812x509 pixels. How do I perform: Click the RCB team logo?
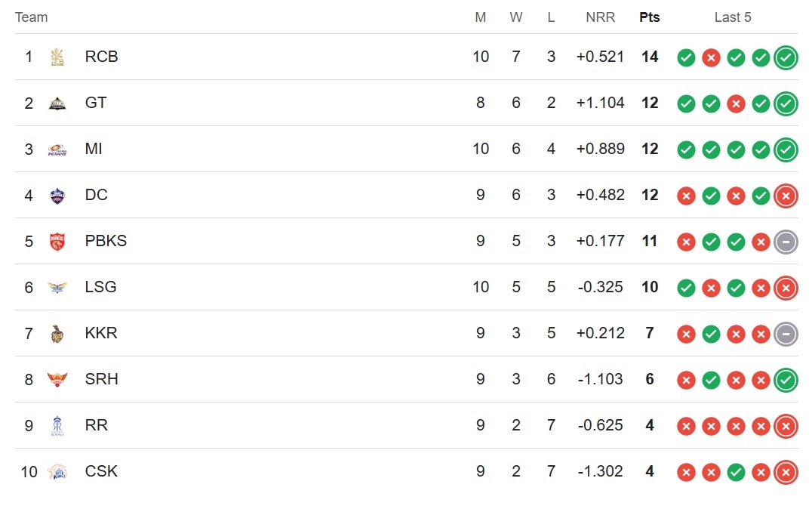point(57,57)
